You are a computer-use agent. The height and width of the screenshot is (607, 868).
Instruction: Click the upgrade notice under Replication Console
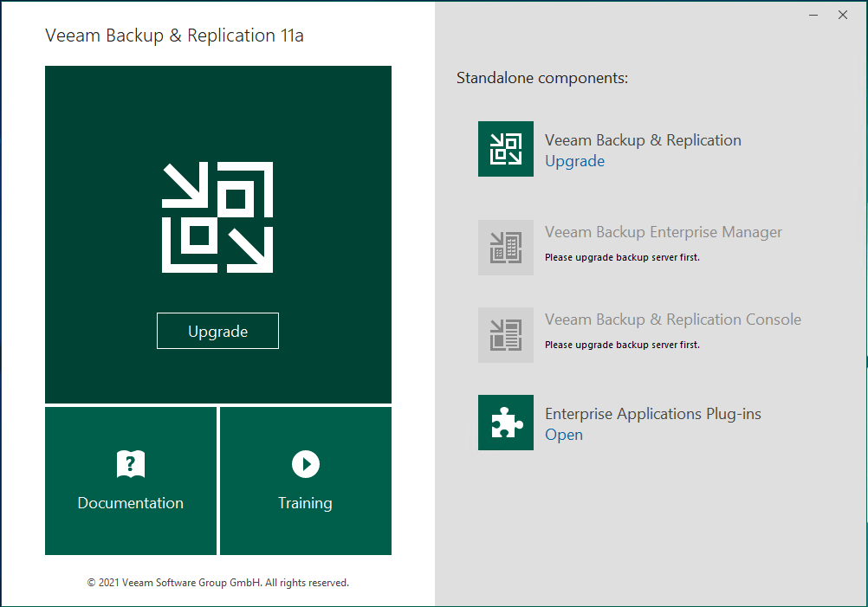click(622, 345)
